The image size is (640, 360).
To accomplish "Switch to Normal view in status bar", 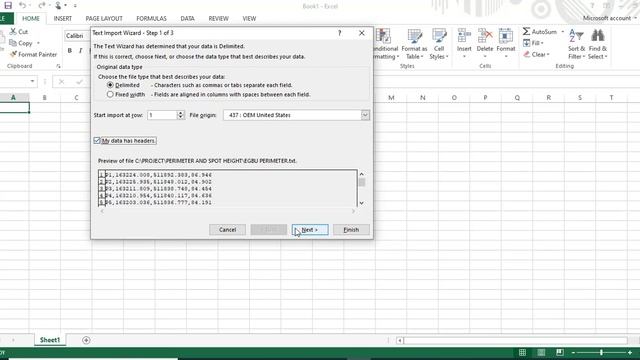I will click(x=522, y=352).
